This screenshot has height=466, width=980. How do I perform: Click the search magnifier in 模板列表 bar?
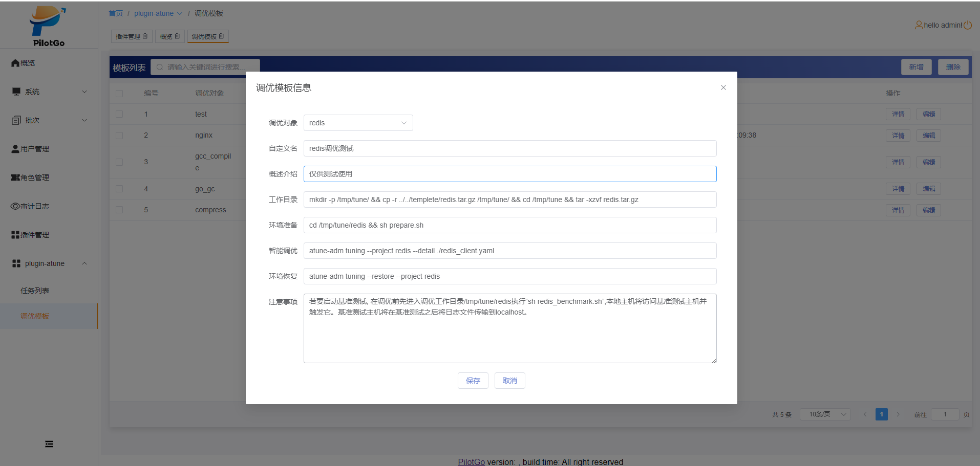click(x=159, y=66)
